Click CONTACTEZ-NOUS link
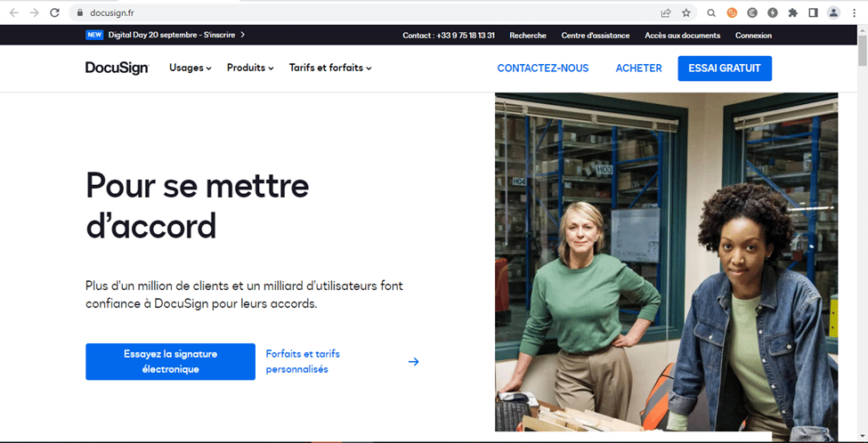The image size is (868, 443). tap(542, 68)
